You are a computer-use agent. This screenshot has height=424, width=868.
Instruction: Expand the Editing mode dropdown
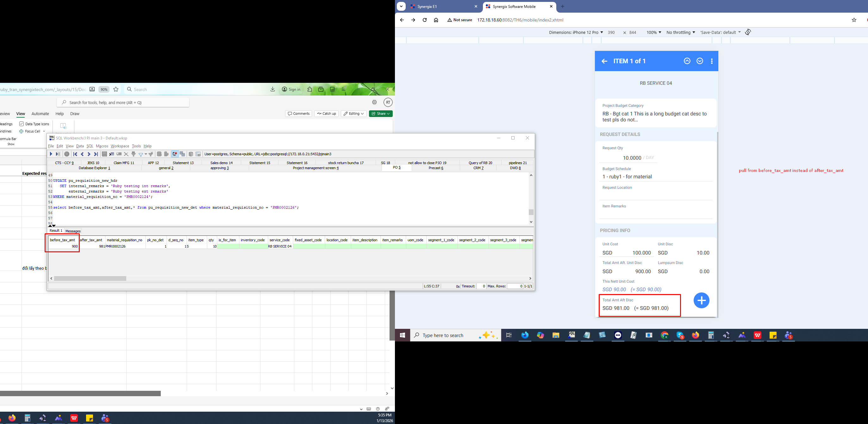353,114
